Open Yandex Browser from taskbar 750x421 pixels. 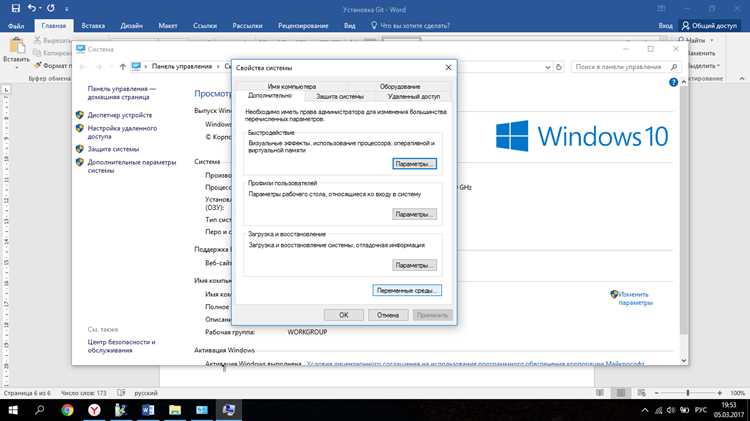[94, 410]
